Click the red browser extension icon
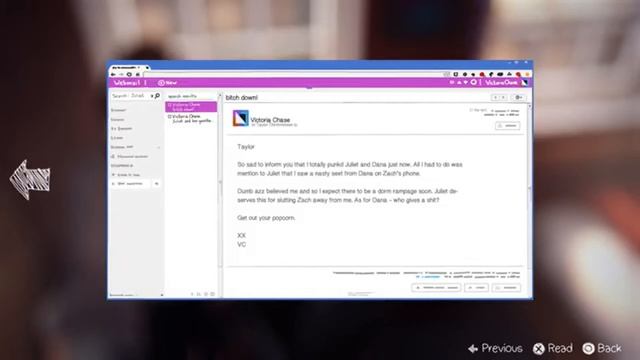 tap(482, 75)
